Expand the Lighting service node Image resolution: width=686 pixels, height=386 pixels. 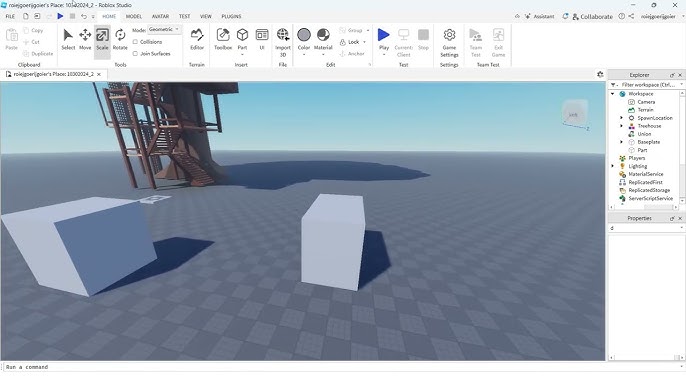pyautogui.click(x=612, y=166)
